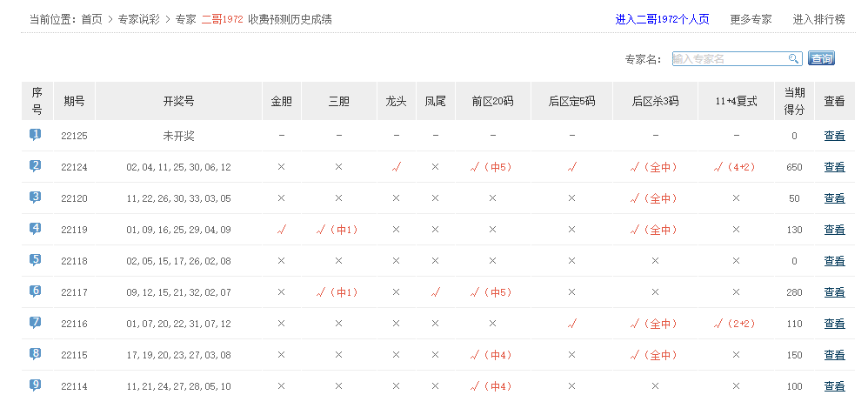Viewport: 868px width, 395px height.
Task: Click the blue number 9 row badge
Action: (x=36, y=385)
